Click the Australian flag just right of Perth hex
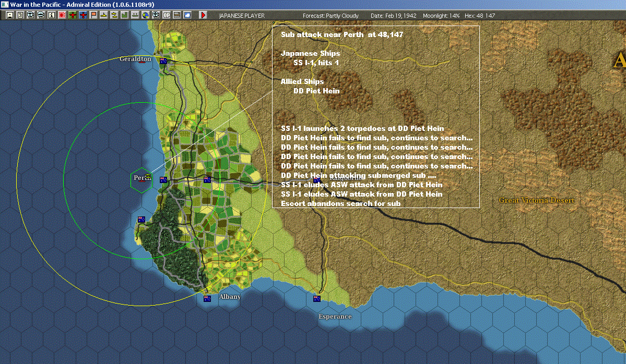 point(163,180)
